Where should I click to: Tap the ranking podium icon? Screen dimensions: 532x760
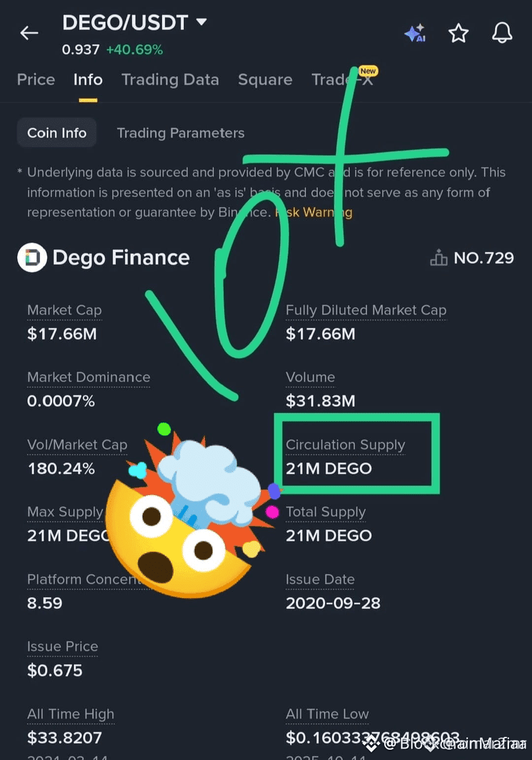click(438, 257)
